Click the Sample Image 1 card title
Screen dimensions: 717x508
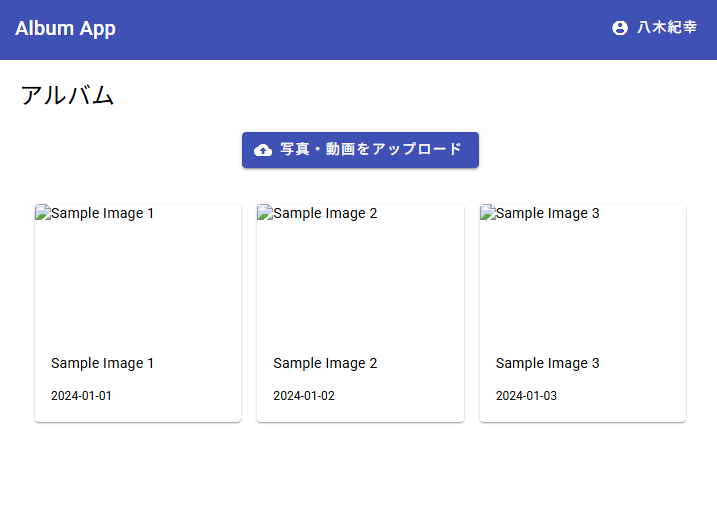coord(102,363)
